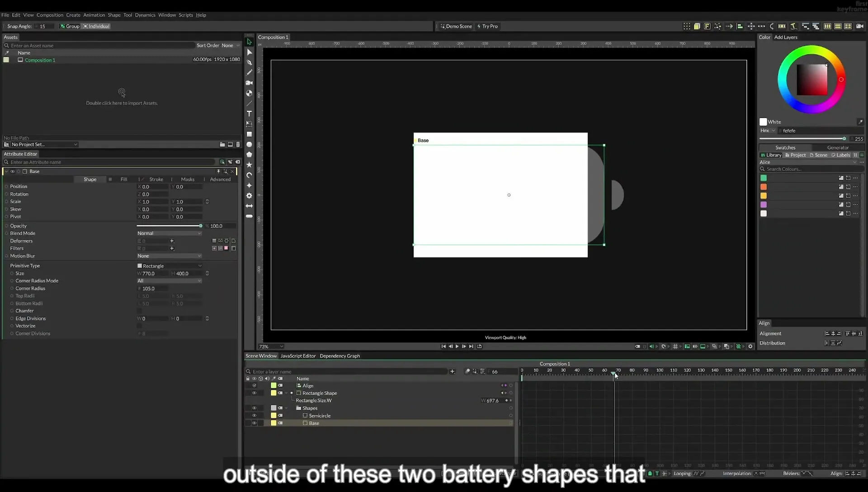Go to the first frame

(x=443, y=346)
